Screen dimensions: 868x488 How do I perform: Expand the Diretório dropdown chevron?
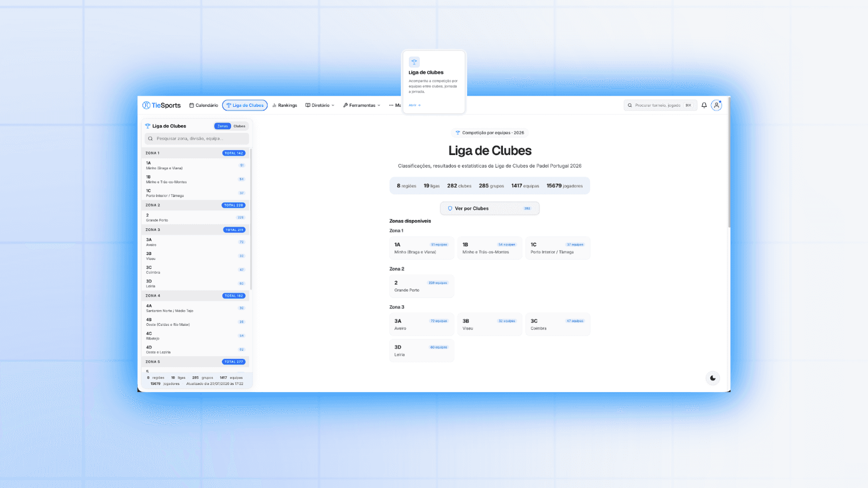tap(333, 106)
